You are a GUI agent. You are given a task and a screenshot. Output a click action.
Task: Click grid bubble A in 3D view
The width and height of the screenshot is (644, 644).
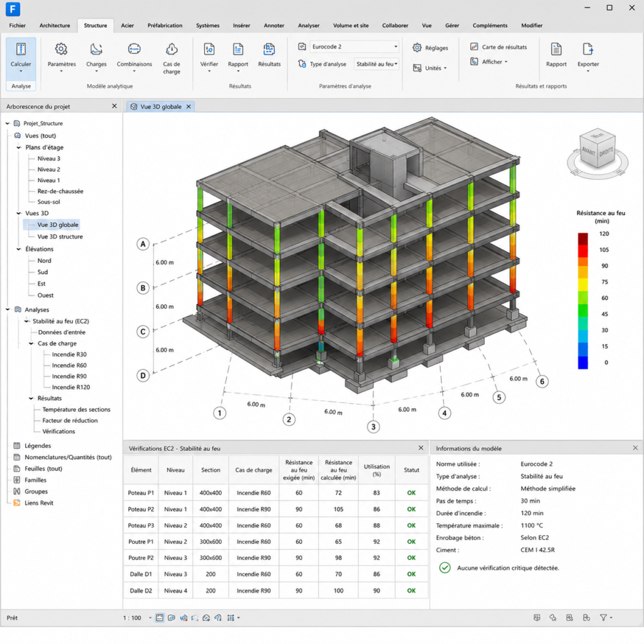click(x=143, y=244)
